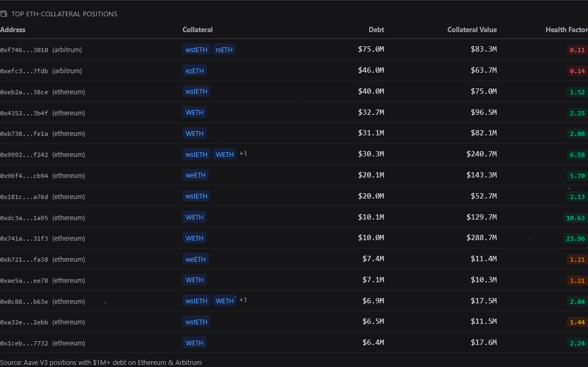Click the red 0.14 health factor badge

point(577,71)
